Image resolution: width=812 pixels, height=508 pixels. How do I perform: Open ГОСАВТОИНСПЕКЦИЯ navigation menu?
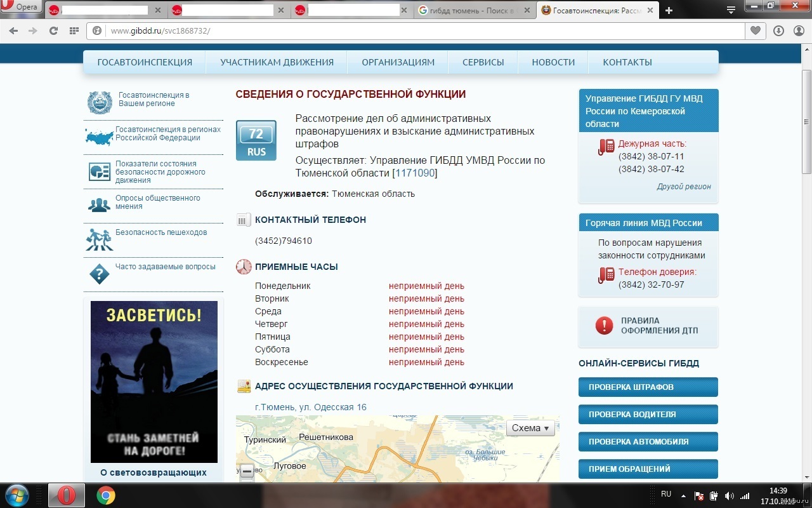pos(145,62)
